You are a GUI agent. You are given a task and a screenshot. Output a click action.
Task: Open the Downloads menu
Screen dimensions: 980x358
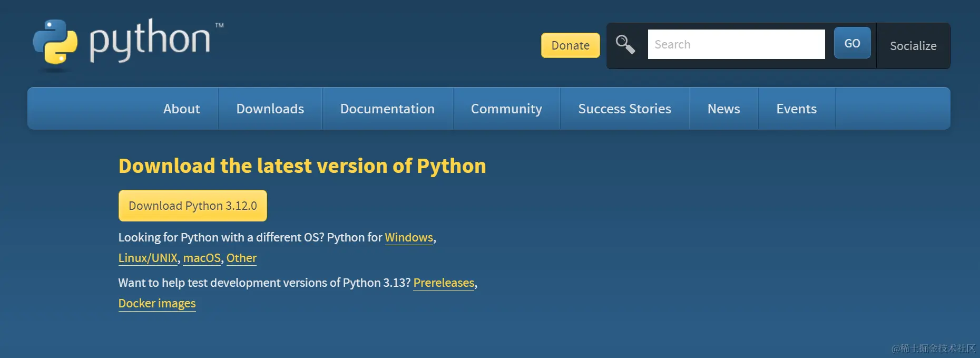pyautogui.click(x=270, y=109)
